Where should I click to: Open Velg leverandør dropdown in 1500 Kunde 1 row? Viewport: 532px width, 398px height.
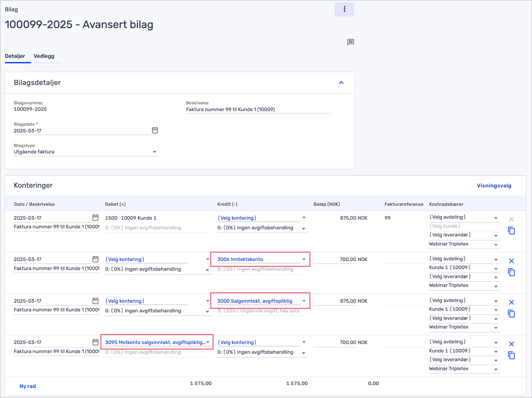464,235
